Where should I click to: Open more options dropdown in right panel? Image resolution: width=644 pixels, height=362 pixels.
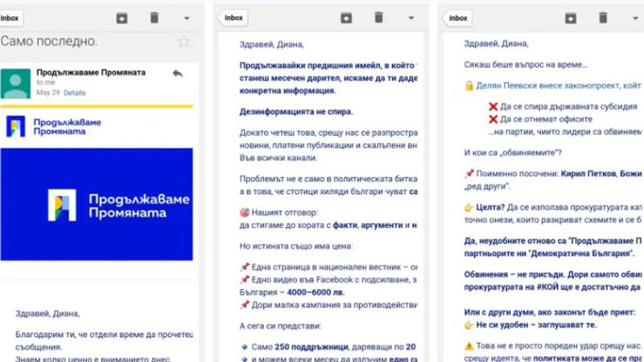tap(635, 18)
